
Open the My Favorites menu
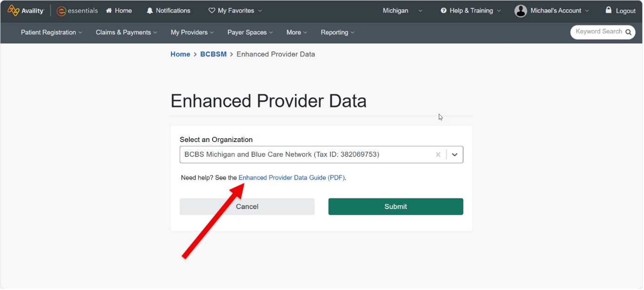pos(235,11)
